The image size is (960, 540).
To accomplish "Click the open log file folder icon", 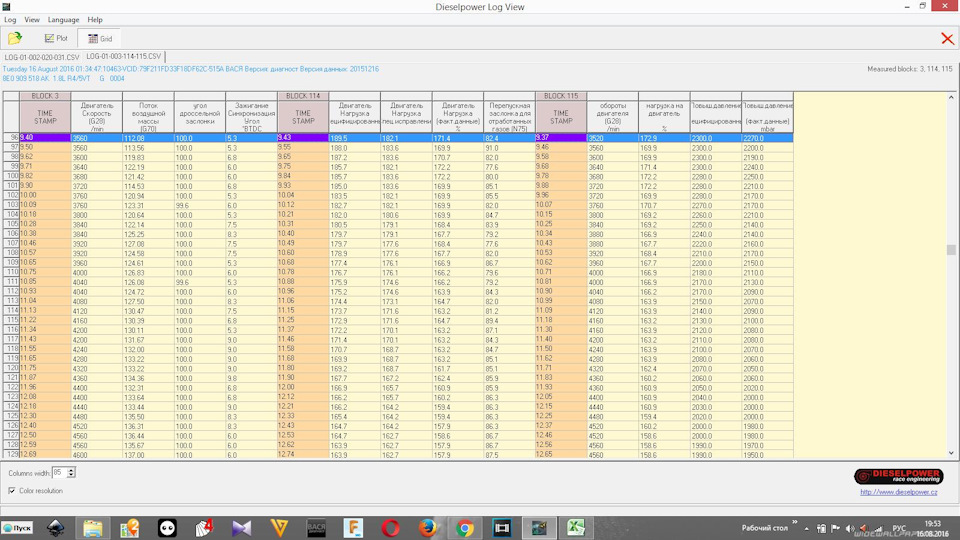I will (15, 38).
